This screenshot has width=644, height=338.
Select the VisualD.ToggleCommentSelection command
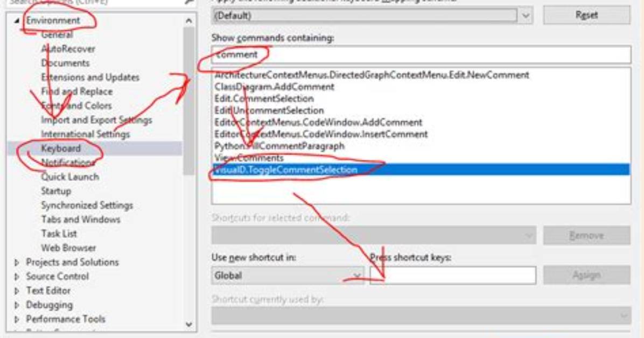421,170
